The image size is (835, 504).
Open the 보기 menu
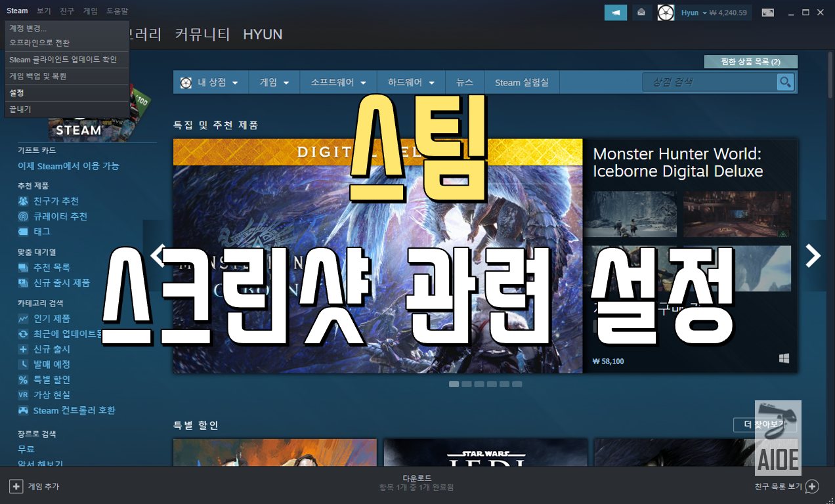44,11
